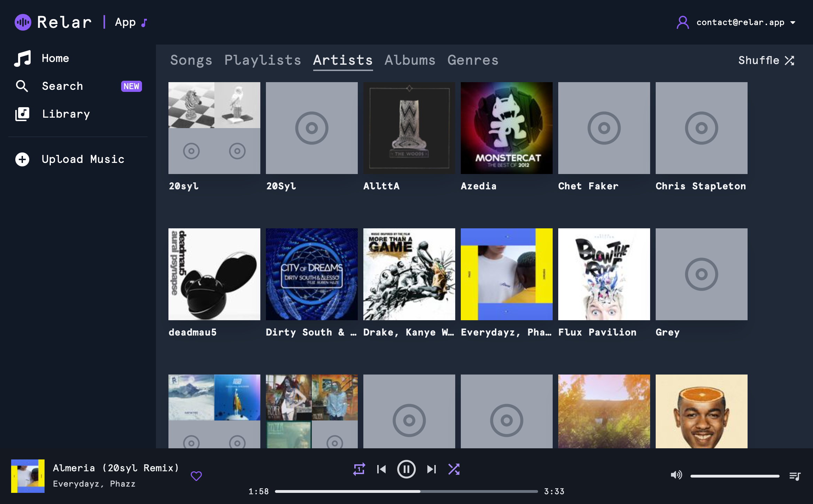Open the Albums tab
Viewport: 813px width, 504px height.
(x=410, y=60)
